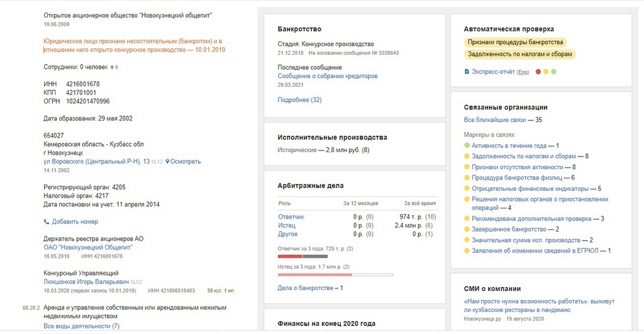
Task: Click the 39 юл, 1 ип connections text
Action: pyautogui.click(x=221, y=291)
